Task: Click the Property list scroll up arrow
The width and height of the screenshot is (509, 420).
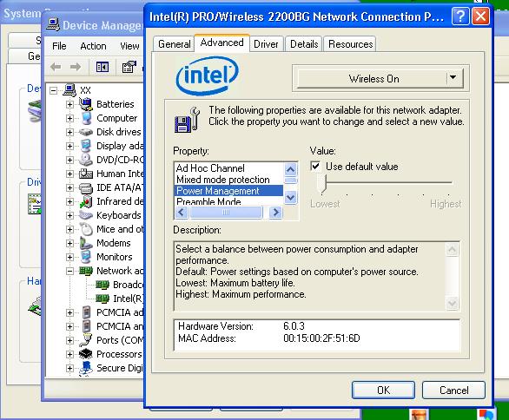Action: click(290, 169)
